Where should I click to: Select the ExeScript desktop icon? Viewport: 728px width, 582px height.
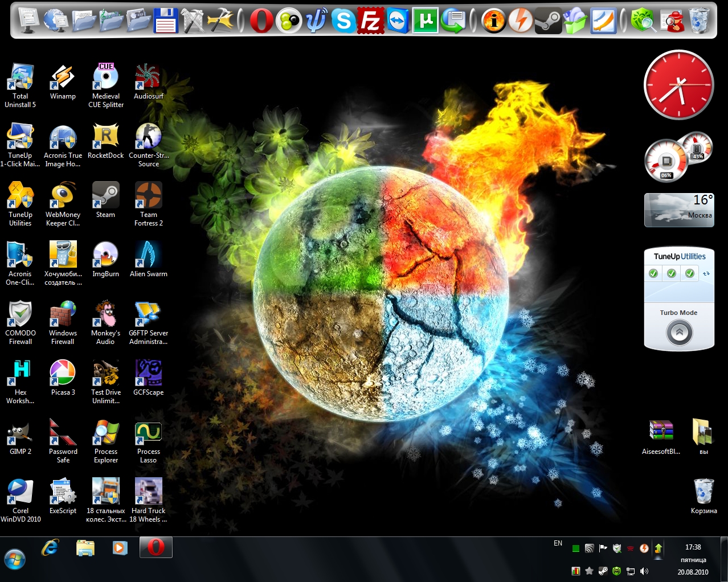pos(63,496)
